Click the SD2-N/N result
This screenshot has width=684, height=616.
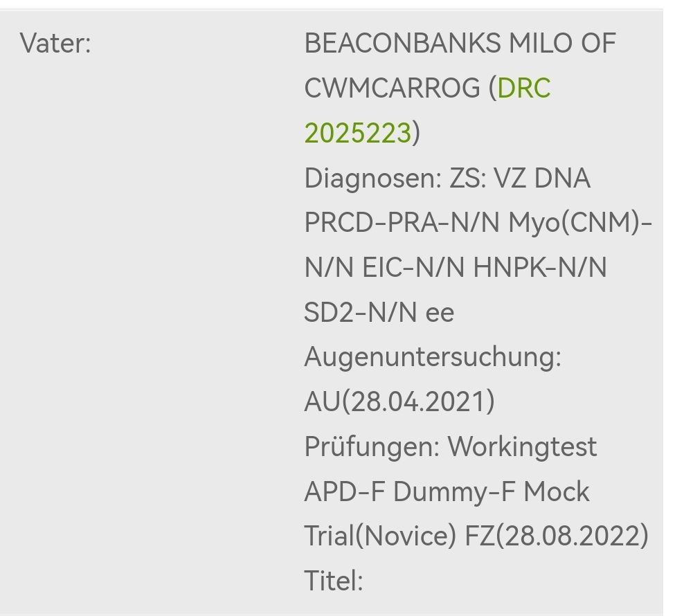(x=360, y=313)
